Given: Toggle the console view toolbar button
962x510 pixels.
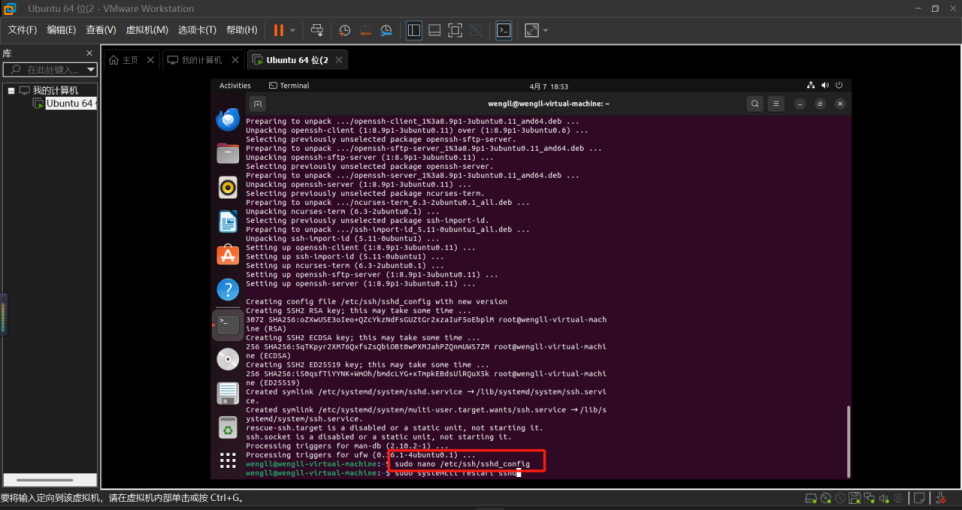Looking at the screenshot, I should 504,30.
